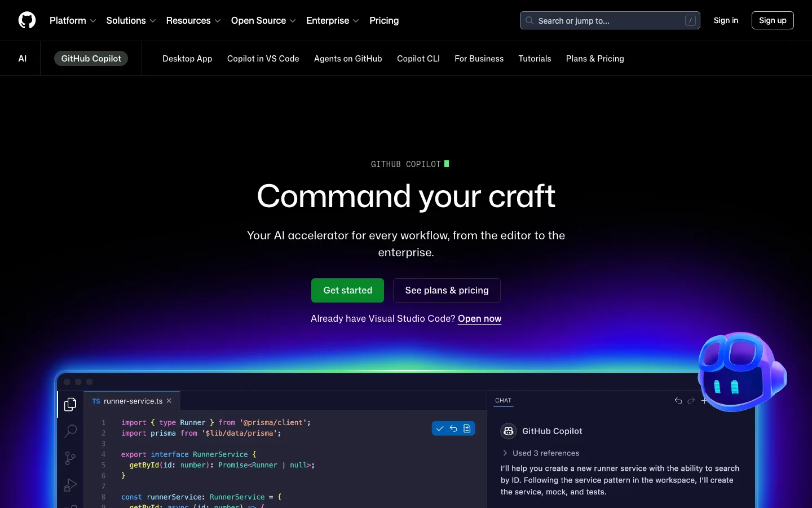
Task: Click See plans & pricing button
Action: point(447,290)
